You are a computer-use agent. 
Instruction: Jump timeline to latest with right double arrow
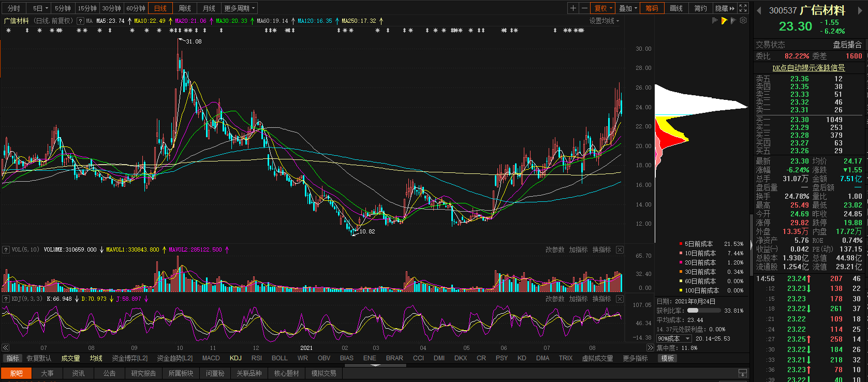[x=650, y=348]
